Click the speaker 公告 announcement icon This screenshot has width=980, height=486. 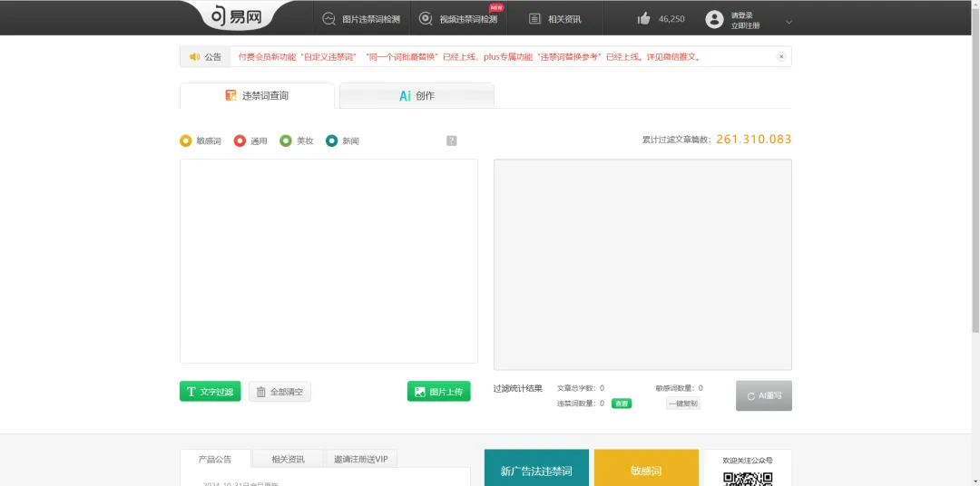pyautogui.click(x=194, y=57)
